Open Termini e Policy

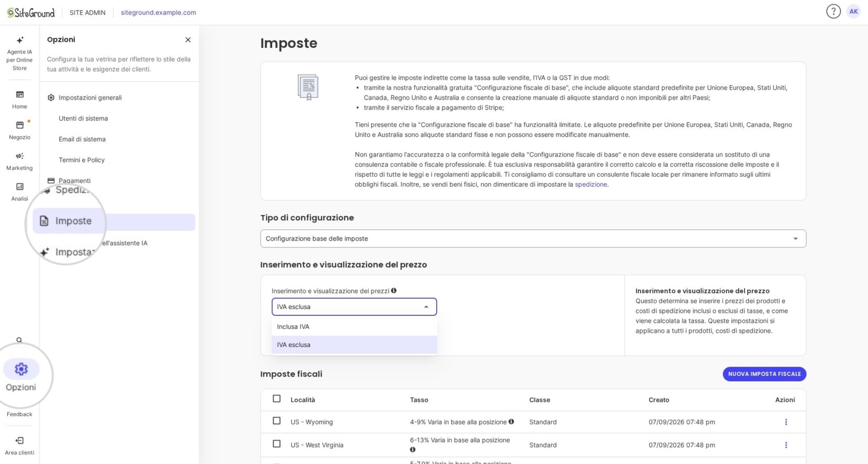tap(82, 160)
